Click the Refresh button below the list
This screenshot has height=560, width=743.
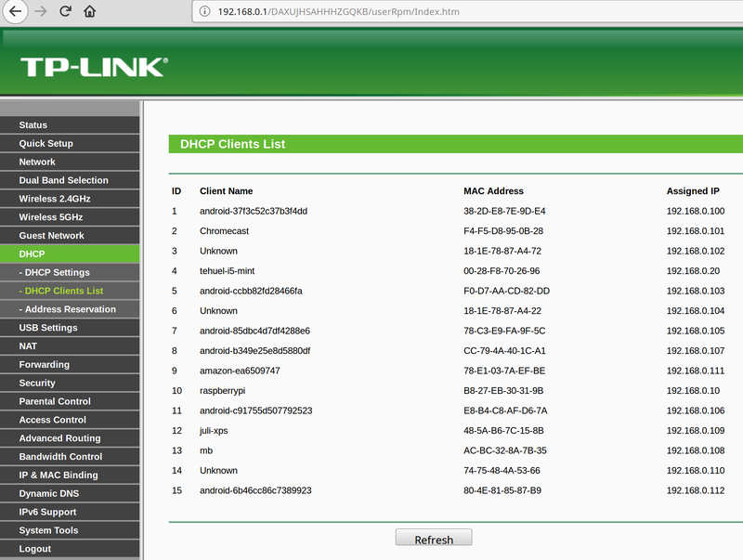[x=434, y=538]
